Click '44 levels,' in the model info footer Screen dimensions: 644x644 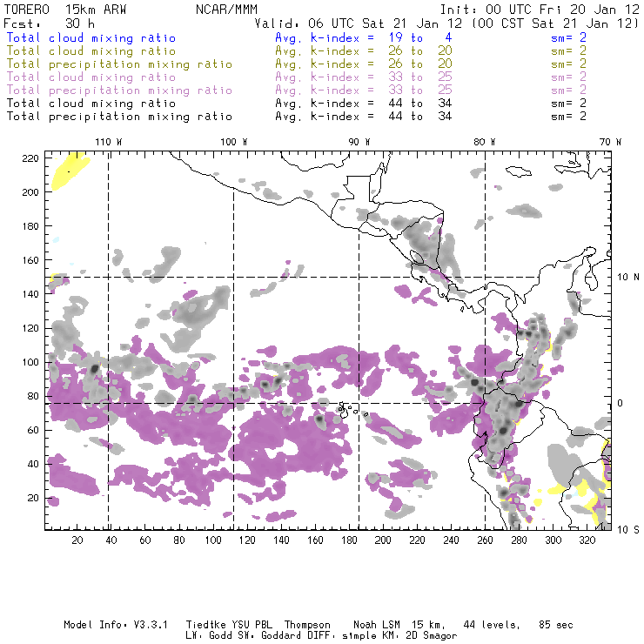(492, 625)
